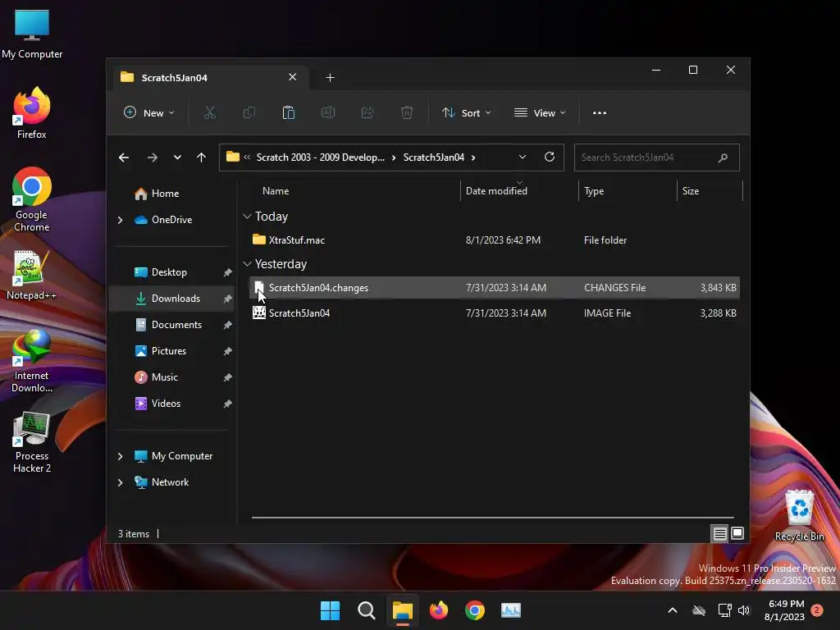The width and height of the screenshot is (840, 630).
Task: Open the Windows Start menu
Action: point(330,610)
